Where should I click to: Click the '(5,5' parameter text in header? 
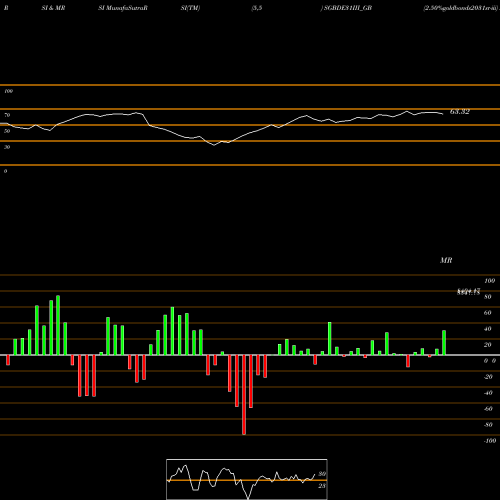pyautogui.click(x=257, y=8)
